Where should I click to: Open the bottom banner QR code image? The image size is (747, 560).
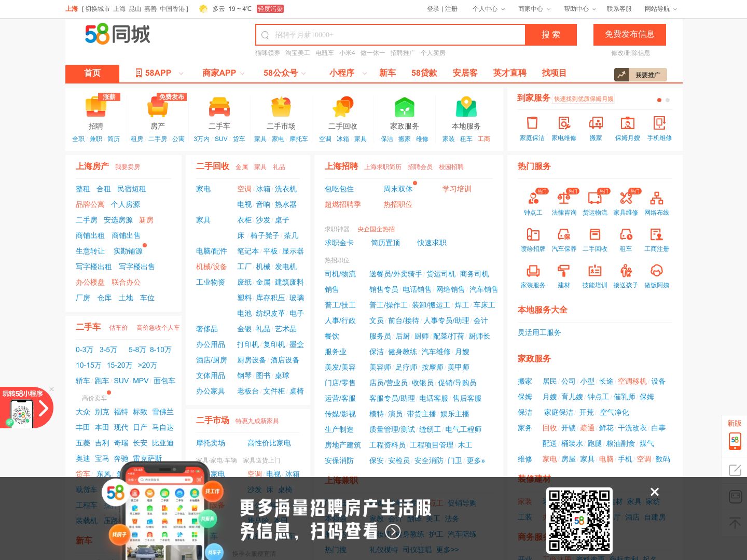tap(579, 521)
